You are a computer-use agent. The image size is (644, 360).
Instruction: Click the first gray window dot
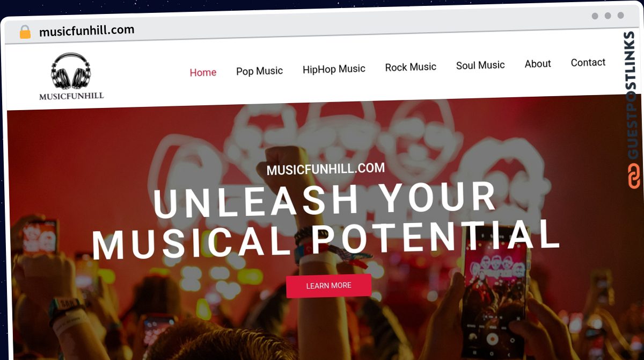click(x=595, y=16)
